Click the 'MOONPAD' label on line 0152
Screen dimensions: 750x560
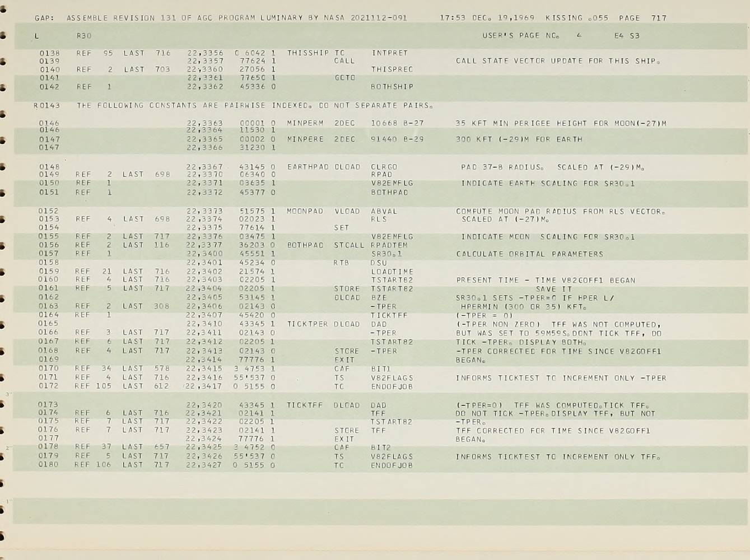[x=305, y=211]
